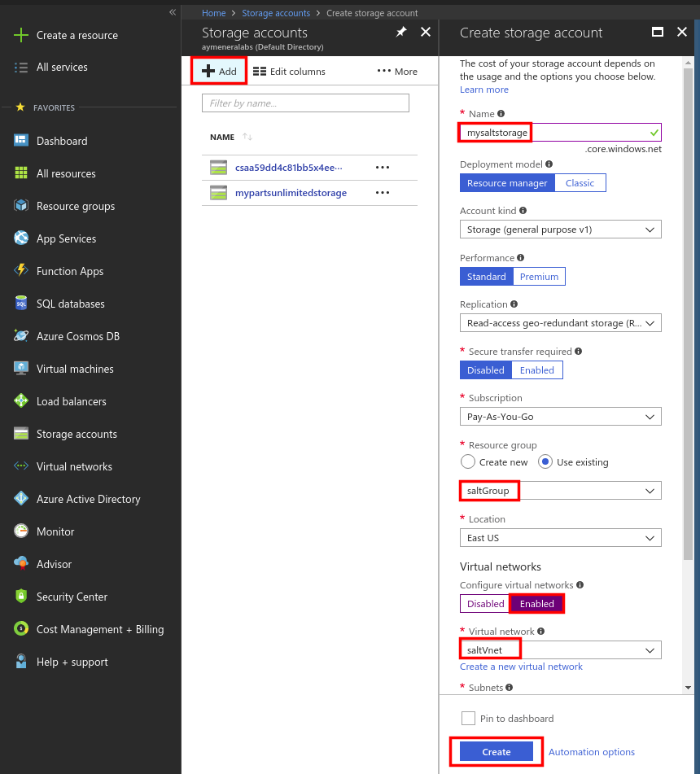The width and height of the screenshot is (700, 774).
Task: Open the Account kind dropdown
Action: [x=560, y=229]
